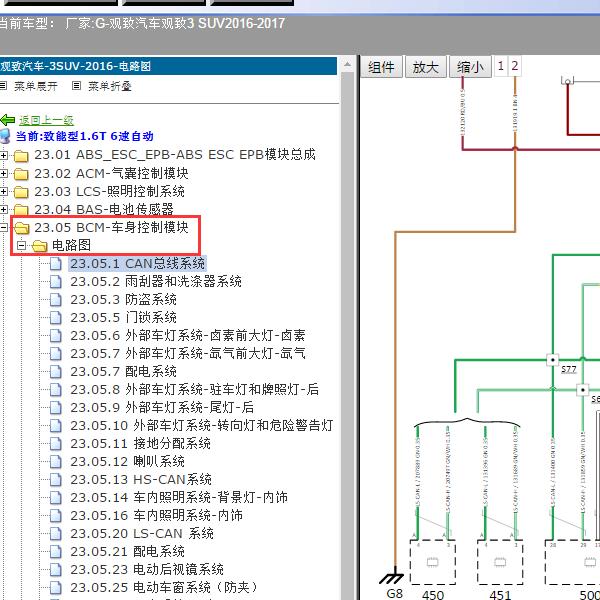This screenshot has width=600, height=600.
Task: Expand the 23.03 LCS-照明控制系统 node
Action: pos(3,192)
